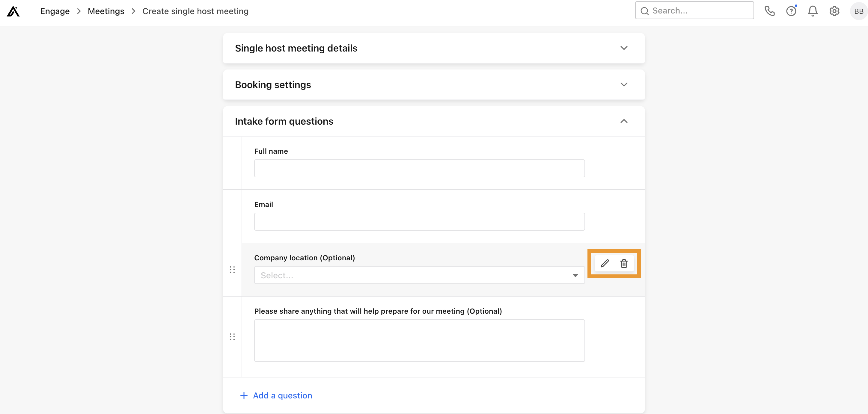This screenshot has height=414, width=868.
Task: Grab the drag handle for the meeting prep question
Action: pyautogui.click(x=232, y=336)
